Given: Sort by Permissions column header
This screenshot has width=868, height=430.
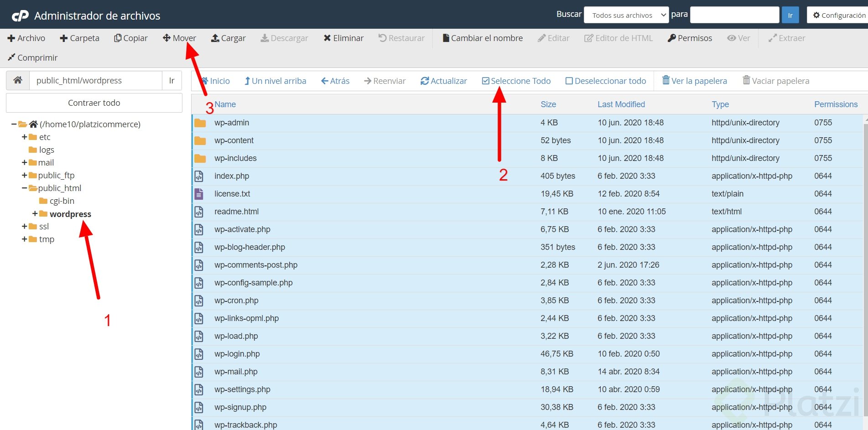Looking at the screenshot, I should [836, 104].
